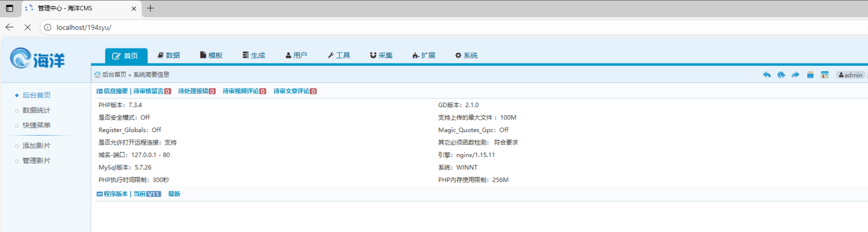
Task: Open the browser tab actions icon at top-left
Action: tap(10, 8)
